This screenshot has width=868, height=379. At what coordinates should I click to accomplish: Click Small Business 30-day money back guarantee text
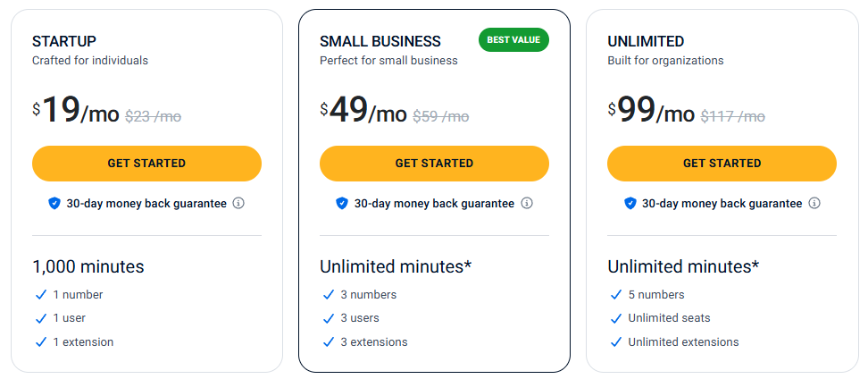tap(434, 203)
